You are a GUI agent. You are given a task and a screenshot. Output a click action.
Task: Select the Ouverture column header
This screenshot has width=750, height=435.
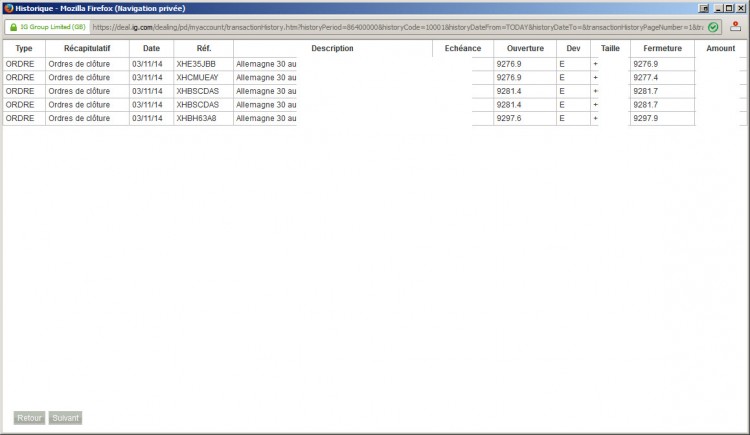525,48
